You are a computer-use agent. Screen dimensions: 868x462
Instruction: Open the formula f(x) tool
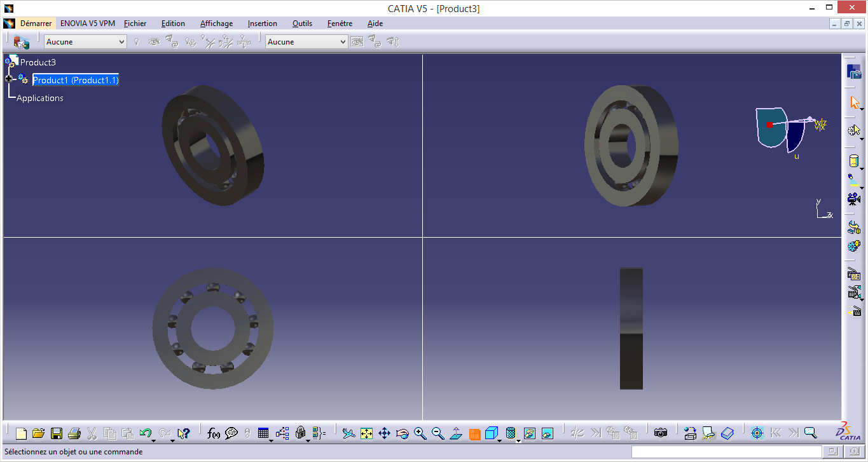pyautogui.click(x=214, y=433)
